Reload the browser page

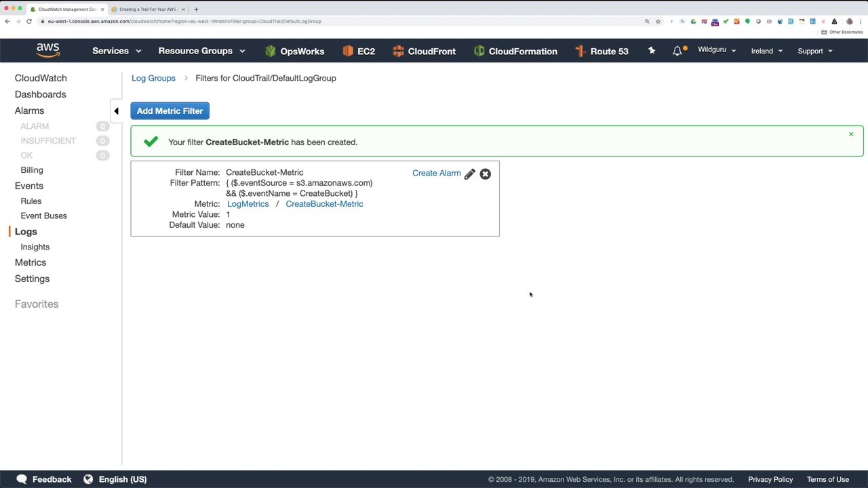[29, 21]
